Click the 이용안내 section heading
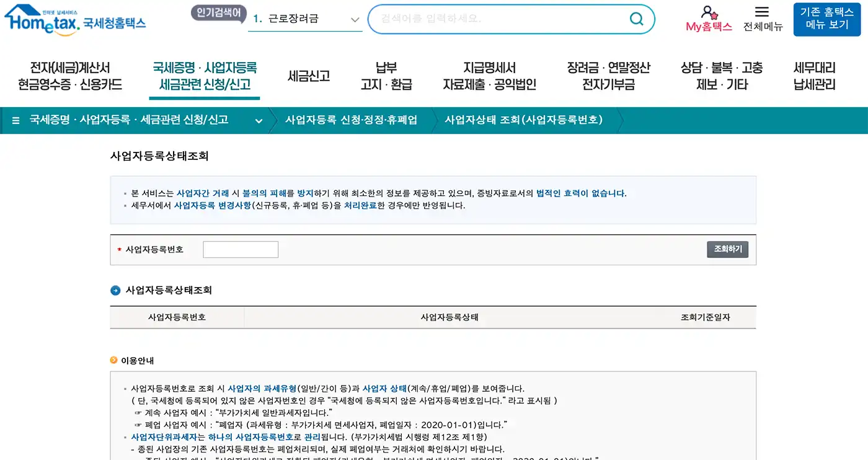Image resolution: width=868 pixels, height=460 pixels. 137,360
